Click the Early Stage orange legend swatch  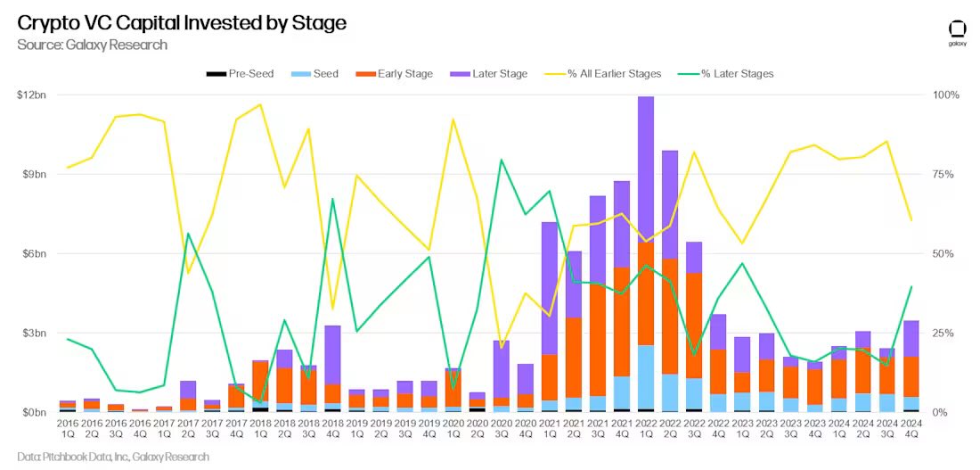click(365, 74)
